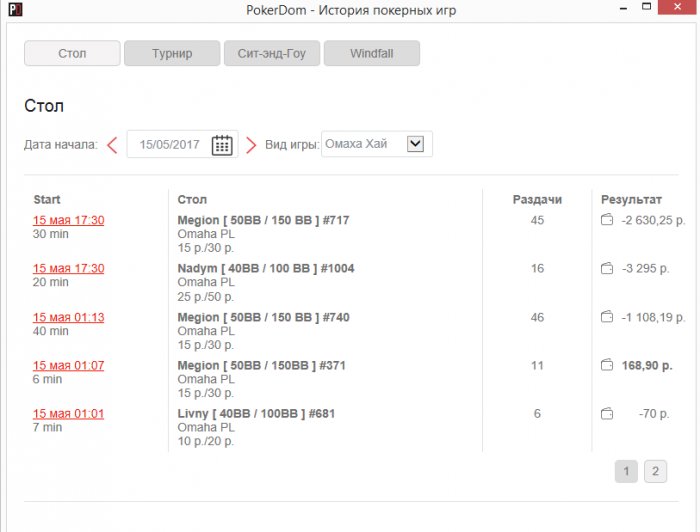Select table name Megion #740
700x532 pixels.
[x=263, y=317]
